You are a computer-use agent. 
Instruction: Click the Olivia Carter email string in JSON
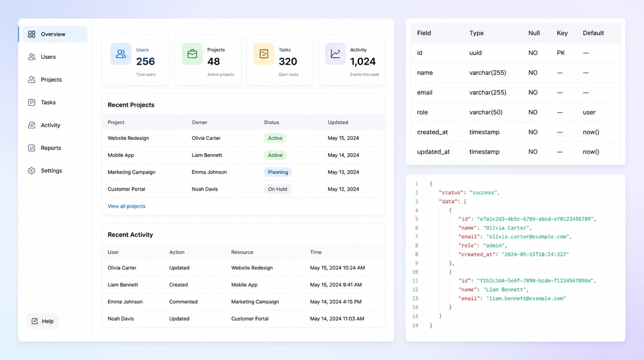[x=528, y=236]
